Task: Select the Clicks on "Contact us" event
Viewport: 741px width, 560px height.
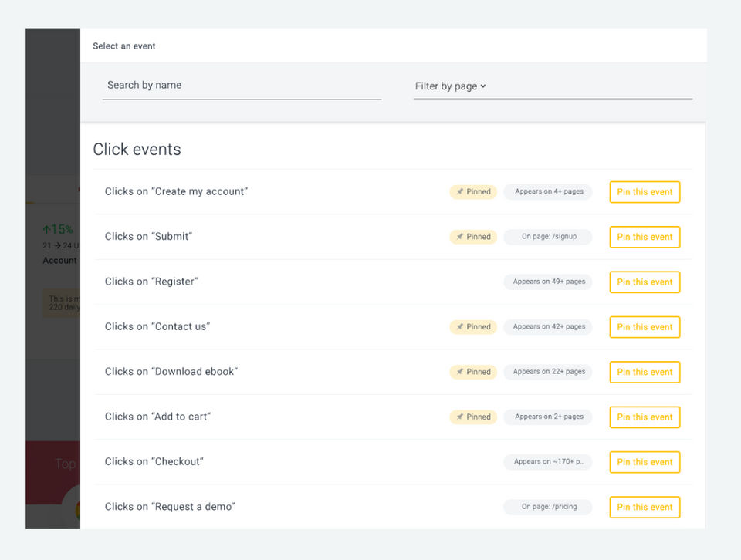Action: pos(157,327)
